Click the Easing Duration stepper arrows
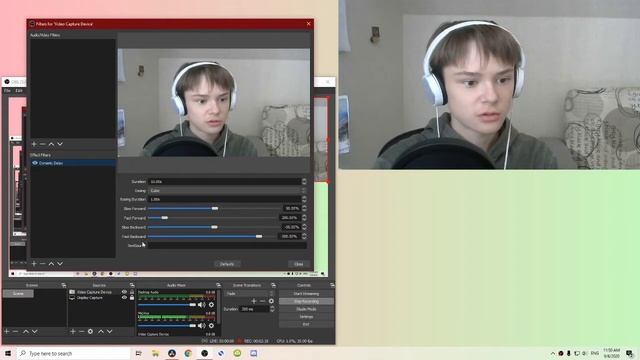 point(304,199)
